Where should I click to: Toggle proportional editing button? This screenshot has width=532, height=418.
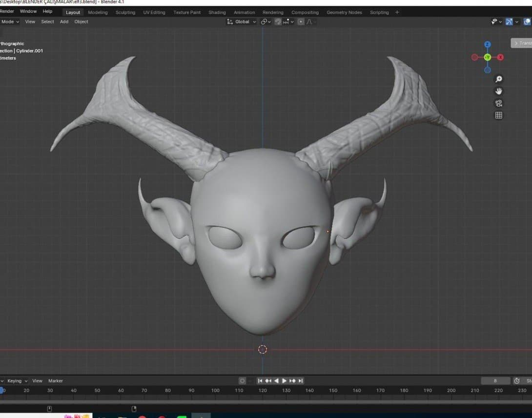coord(301,21)
